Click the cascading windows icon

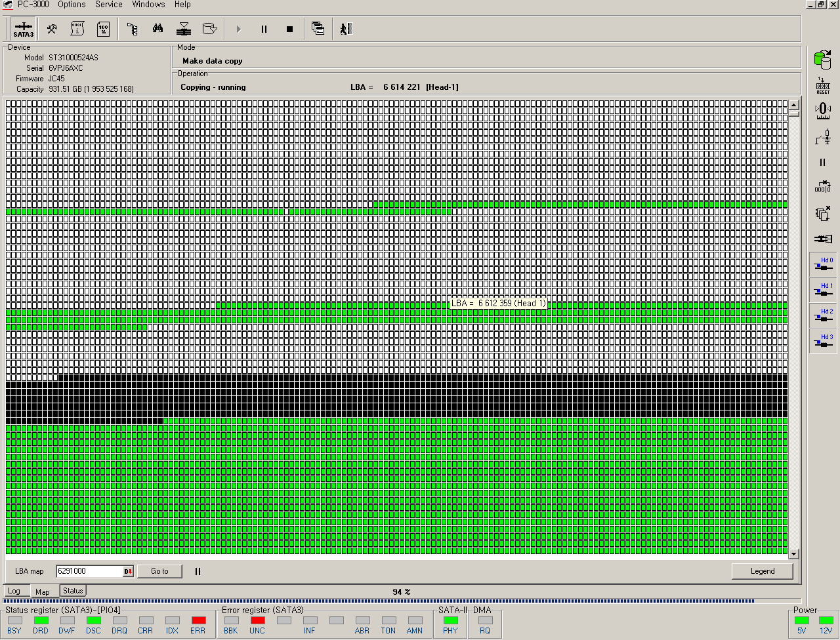(318, 29)
